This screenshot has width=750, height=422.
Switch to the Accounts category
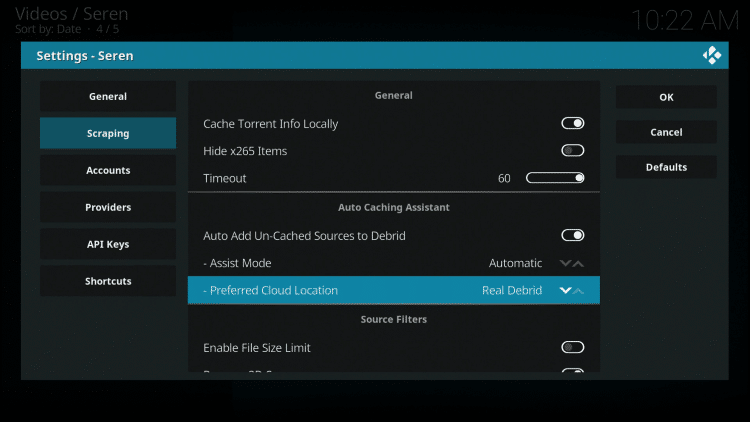(x=108, y=171)
